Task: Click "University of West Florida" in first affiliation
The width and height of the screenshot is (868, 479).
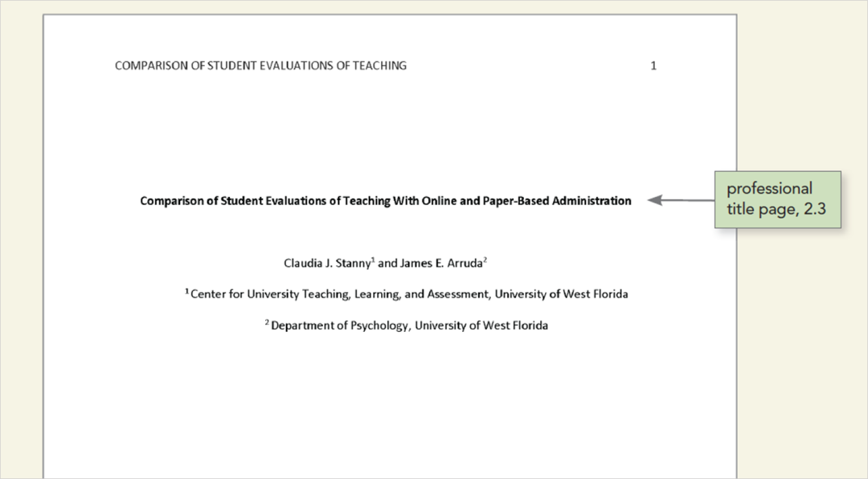Action: point(561,294)
